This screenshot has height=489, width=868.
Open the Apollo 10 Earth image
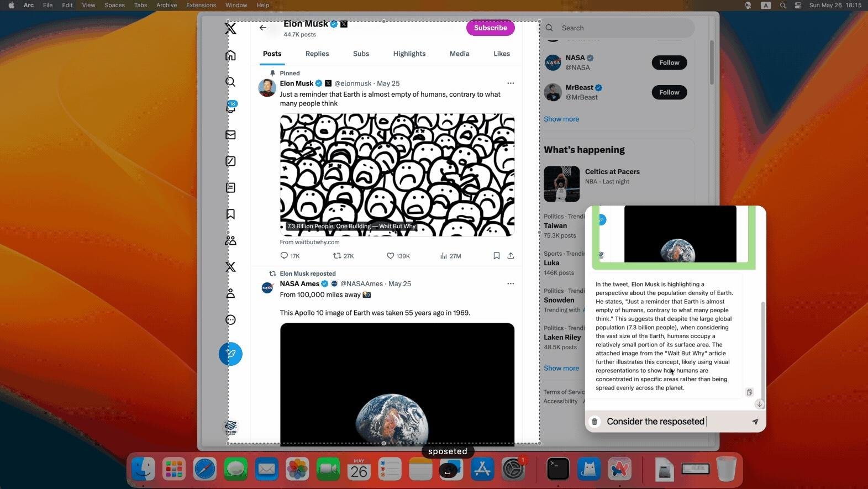click(x=397, y=383)
